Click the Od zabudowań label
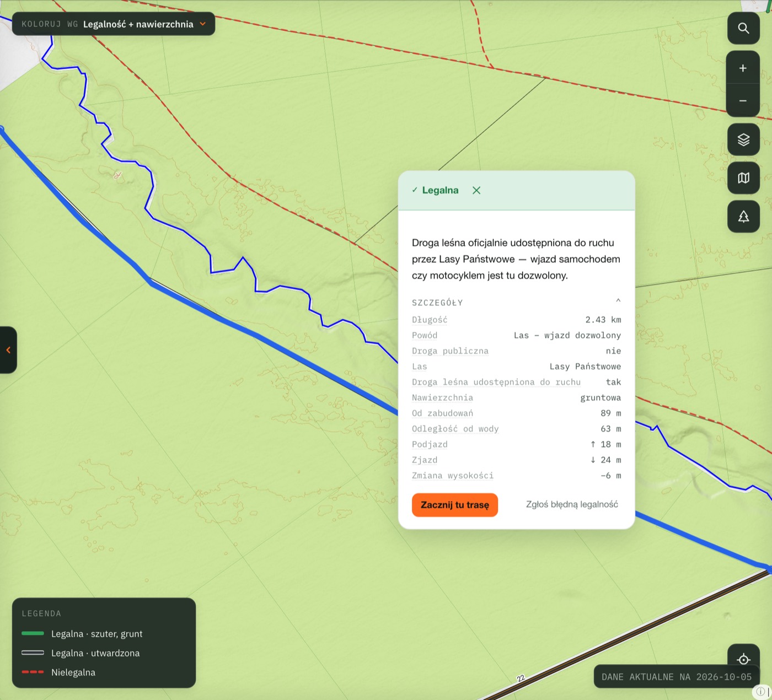The image size is (772, 700). point(442,413)
